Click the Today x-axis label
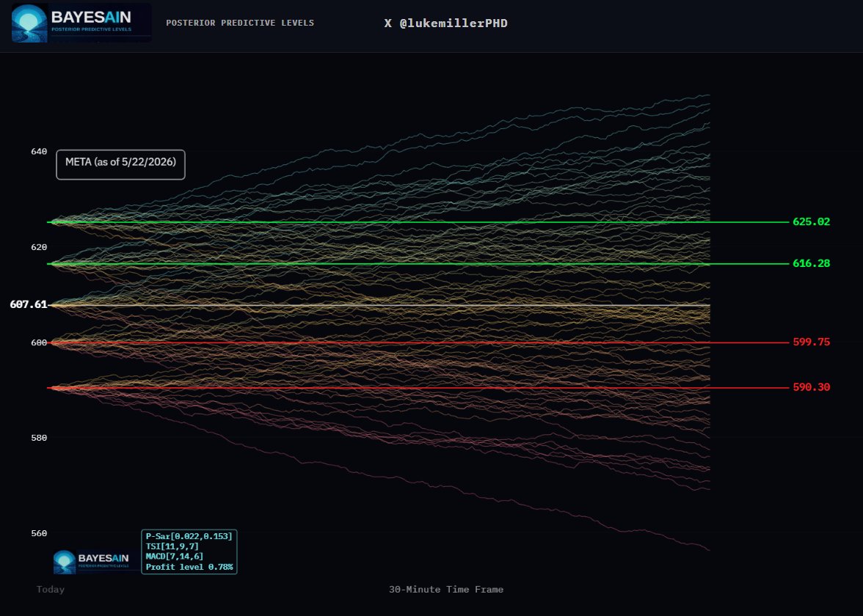This screenshot has width=863, height=616. click(x=51, y=590)
